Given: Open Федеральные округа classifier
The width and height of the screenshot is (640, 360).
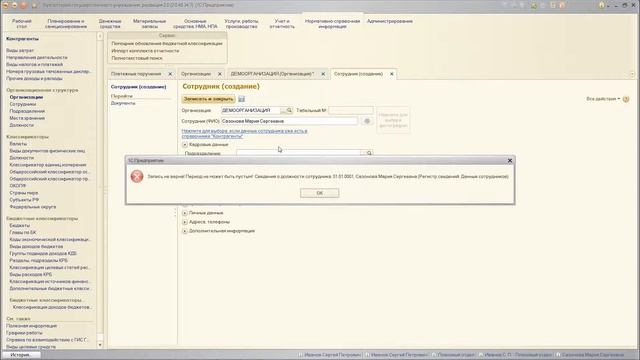Looking at the screenshot, I should coord(33,207).
